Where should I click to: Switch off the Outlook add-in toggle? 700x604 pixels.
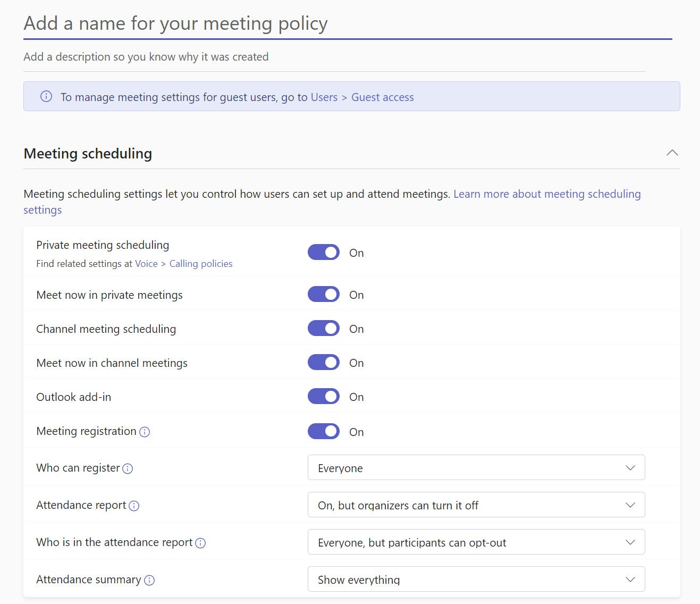pyautogui.click(x=323, y=397)
